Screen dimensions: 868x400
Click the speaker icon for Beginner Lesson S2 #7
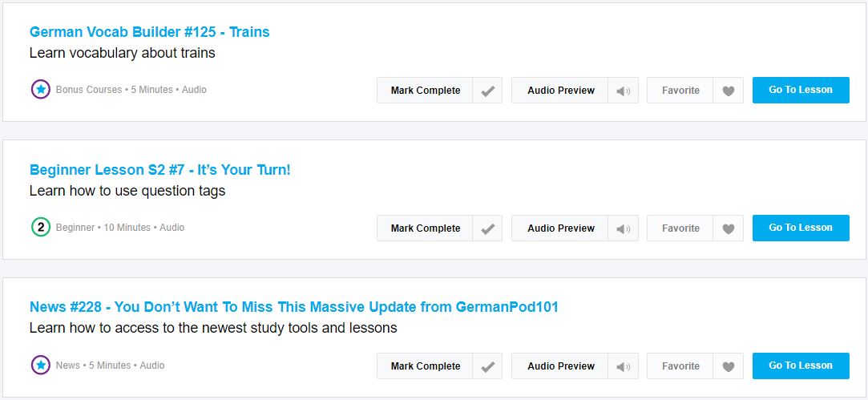click(x=624, y=229)
